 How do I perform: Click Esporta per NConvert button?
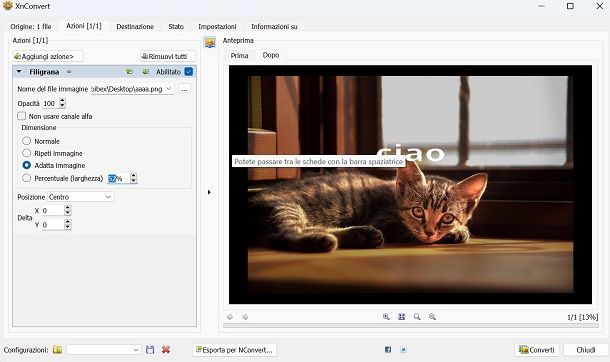(x=235, y=350)
